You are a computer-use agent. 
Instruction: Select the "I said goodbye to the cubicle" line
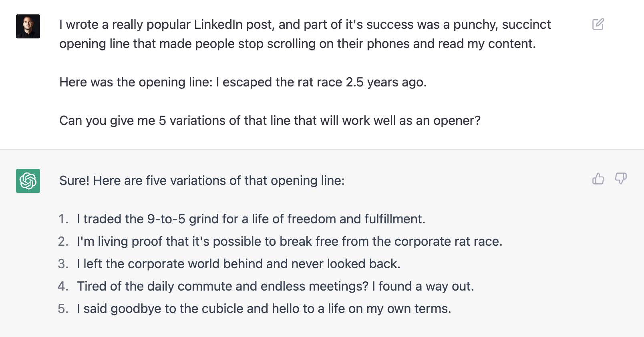[264, 309]
